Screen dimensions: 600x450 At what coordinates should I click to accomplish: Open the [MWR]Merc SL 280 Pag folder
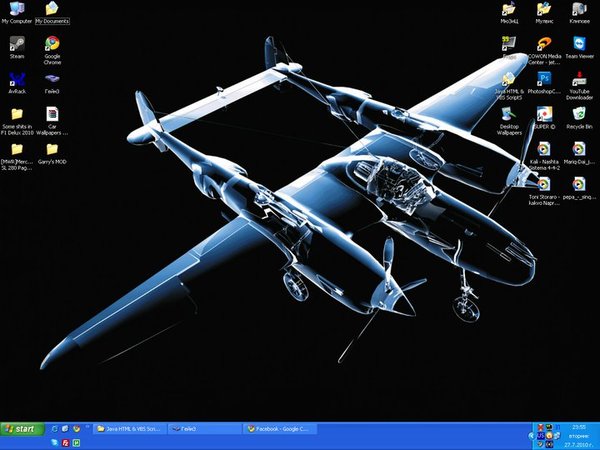click(x=17, y=156)
